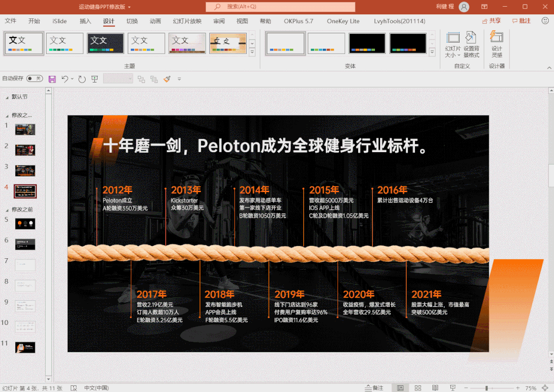Click Notes (备注) in status bar
The width and height of the screenshot is (554, 392).
click(374, 388)
